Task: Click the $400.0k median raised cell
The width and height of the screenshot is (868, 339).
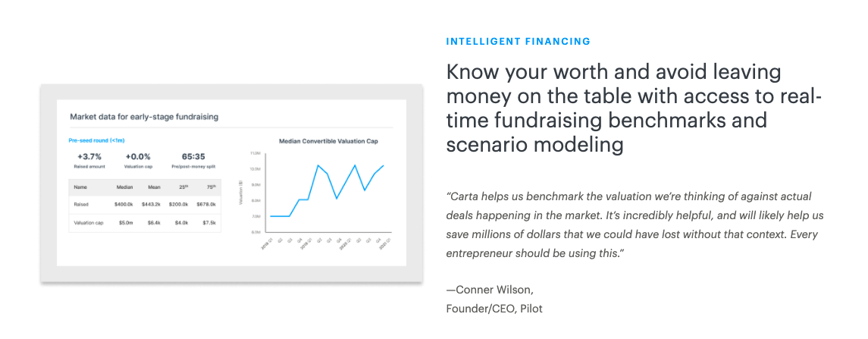Action: (x=124, y=205)
